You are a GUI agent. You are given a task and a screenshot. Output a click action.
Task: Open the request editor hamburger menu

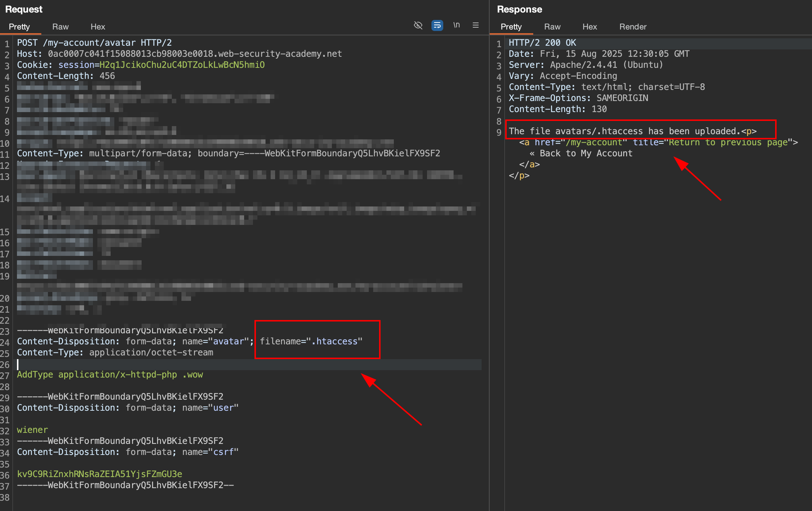tap(475, 25)
